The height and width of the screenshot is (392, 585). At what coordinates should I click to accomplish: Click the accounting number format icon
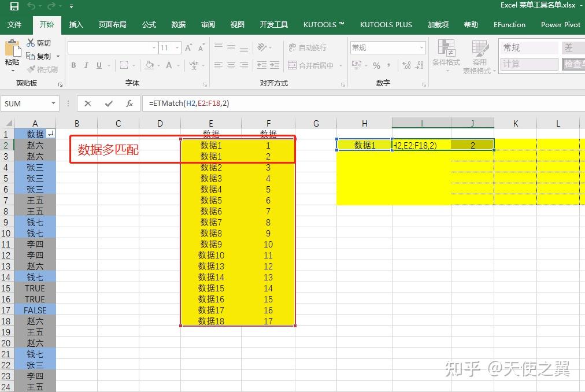click(357, 65)
